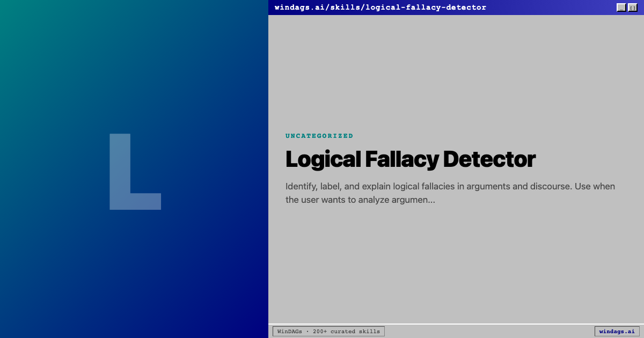The height and width of the screenshot is (338, 644).
Task: Click 'the user wants to analyze' description line
Action: 343,200
